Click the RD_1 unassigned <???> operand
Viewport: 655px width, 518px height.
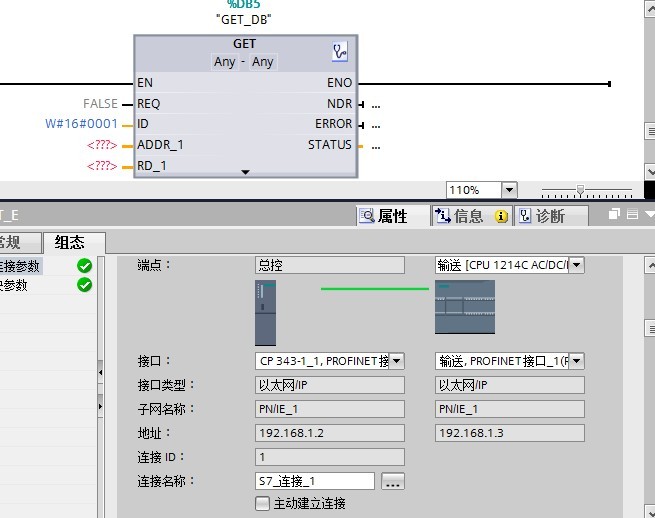(102, 166)
